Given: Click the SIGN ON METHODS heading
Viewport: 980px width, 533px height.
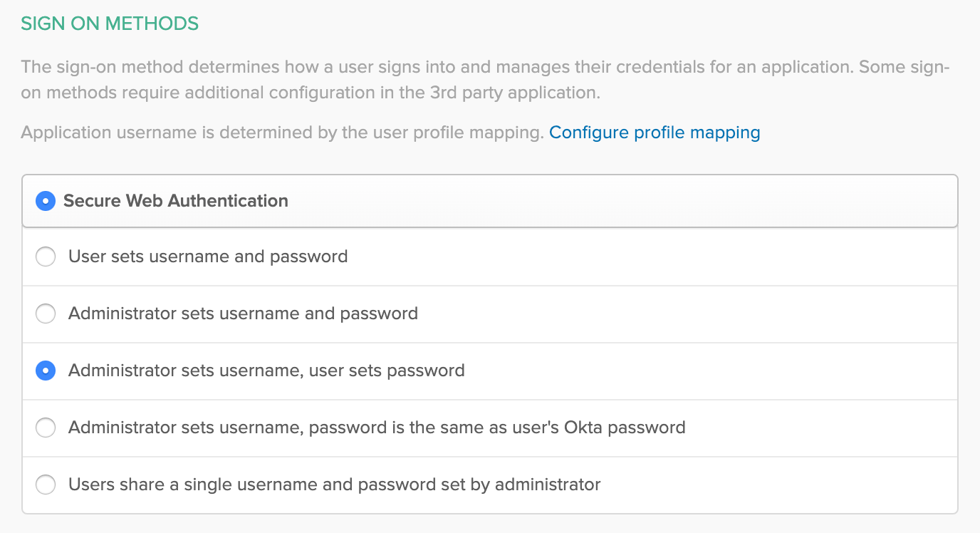Looking at the screenshot, I should point(110,24).
